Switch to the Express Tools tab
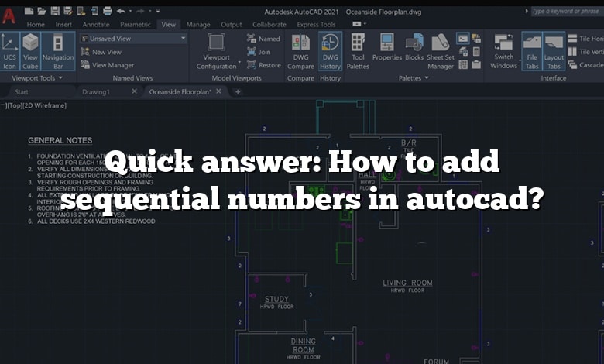Screen dimensions: 604x364 pos(316,24)
